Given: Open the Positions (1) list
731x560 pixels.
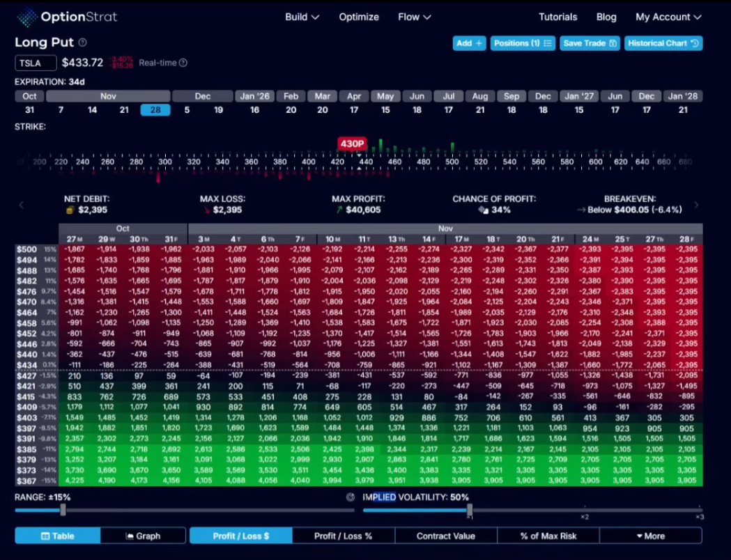Looking at the screenshot, I should (x=523, y=43).
